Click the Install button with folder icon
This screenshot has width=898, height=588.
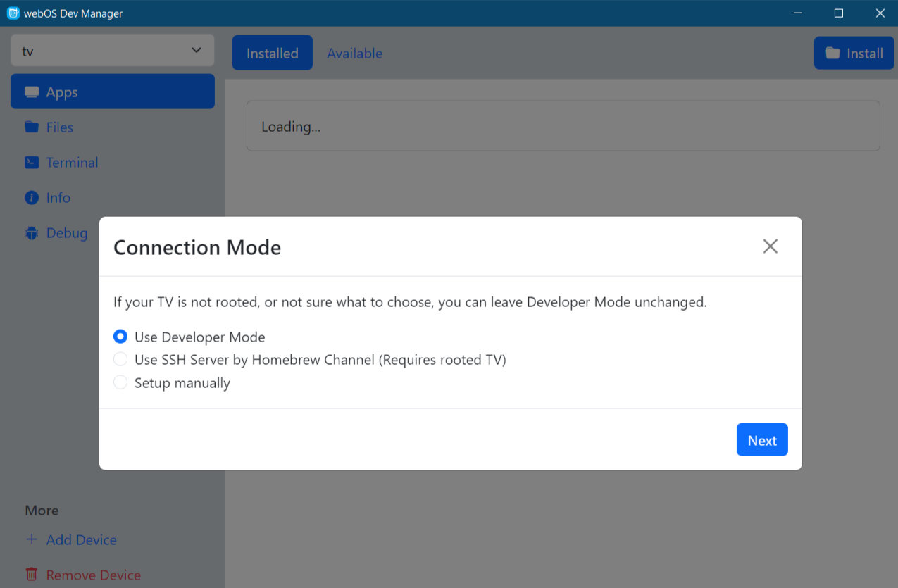point(854,54)
